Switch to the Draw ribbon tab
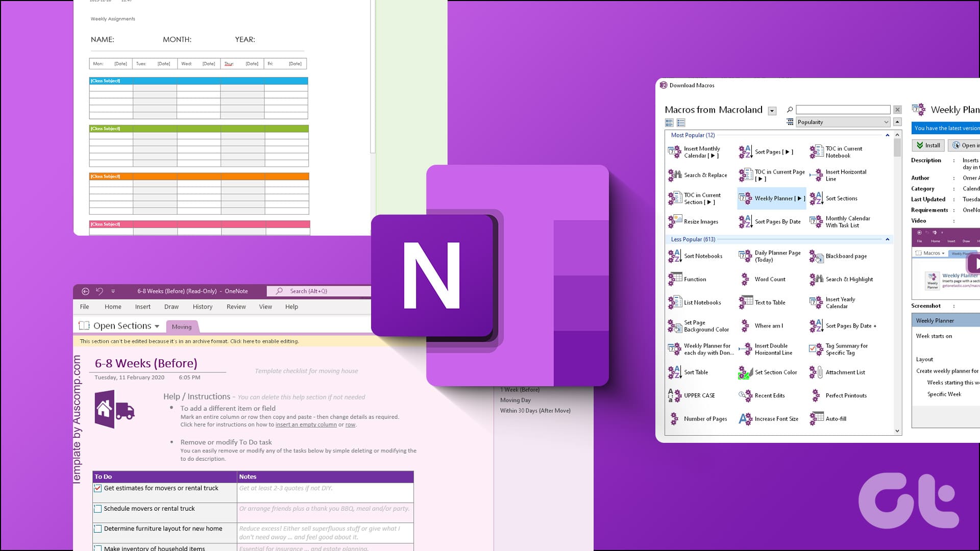The image size is (980, 551). tap(171, 307)
